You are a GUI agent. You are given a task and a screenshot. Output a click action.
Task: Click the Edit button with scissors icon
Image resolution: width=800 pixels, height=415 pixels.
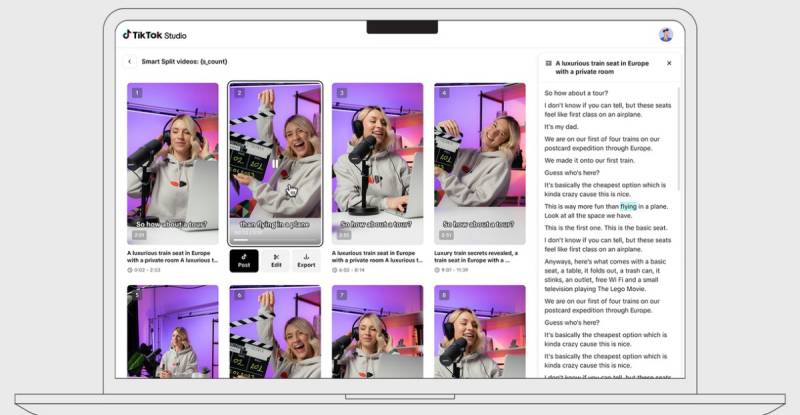coord(275,261)
